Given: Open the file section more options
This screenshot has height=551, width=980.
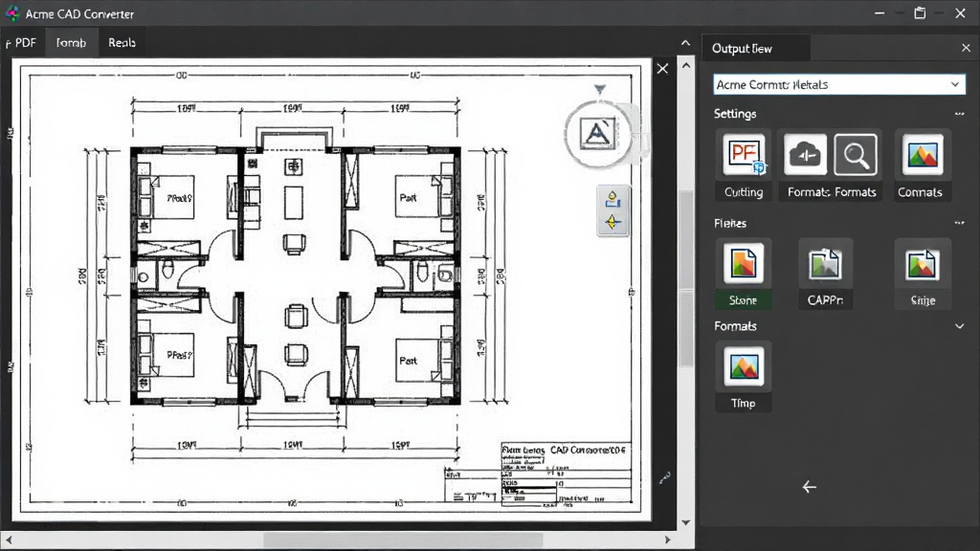Looking at the screenshot, I should [959, 223].
